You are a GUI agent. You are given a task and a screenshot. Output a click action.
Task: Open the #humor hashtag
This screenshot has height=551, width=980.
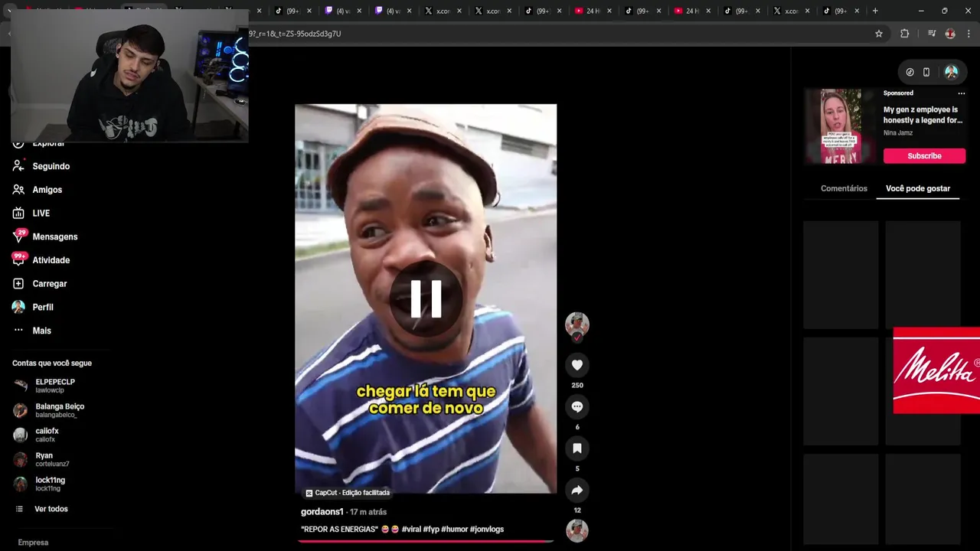(454, 530)
